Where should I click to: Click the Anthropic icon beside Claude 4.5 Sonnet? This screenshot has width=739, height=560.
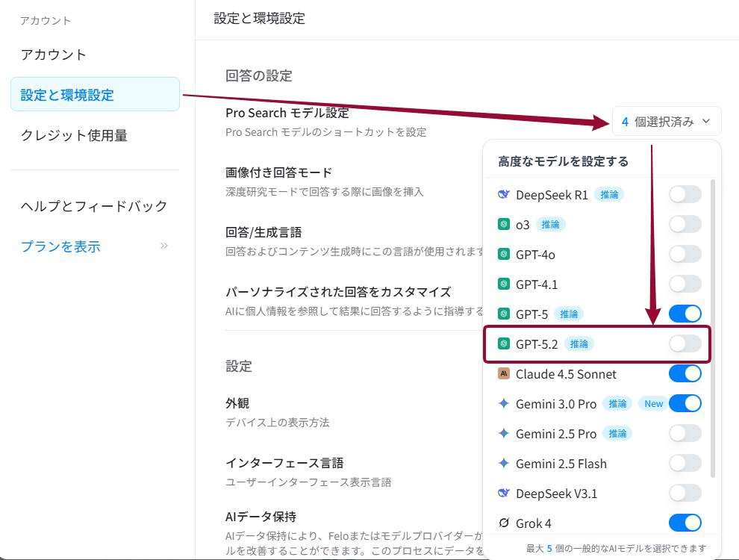click(504, 374)
